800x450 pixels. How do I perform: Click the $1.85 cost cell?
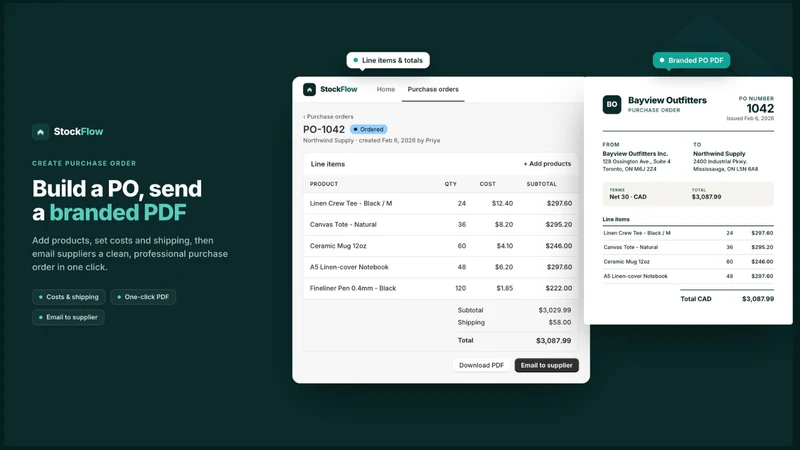click(x=505, y=288)
